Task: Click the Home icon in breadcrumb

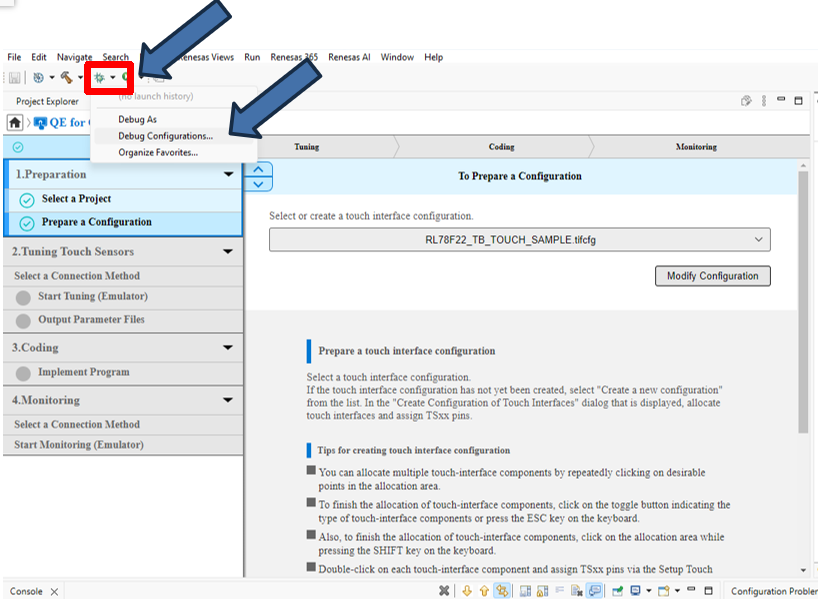Action: pos(15,123)
